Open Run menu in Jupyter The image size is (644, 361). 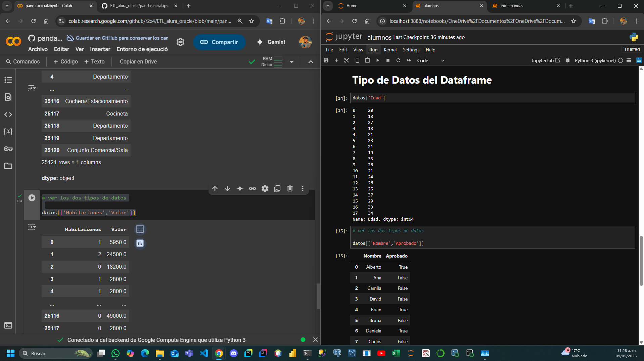373,50
